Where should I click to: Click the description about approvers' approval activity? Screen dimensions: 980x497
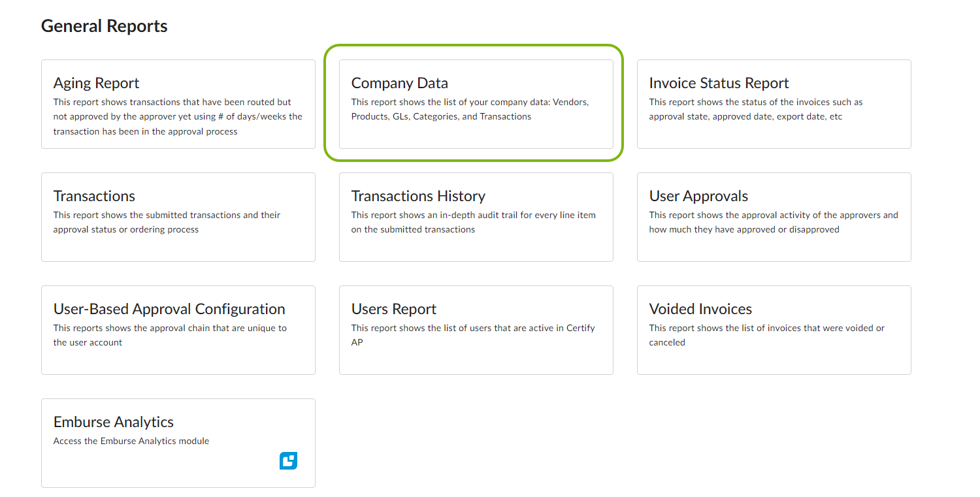[773, 222]
